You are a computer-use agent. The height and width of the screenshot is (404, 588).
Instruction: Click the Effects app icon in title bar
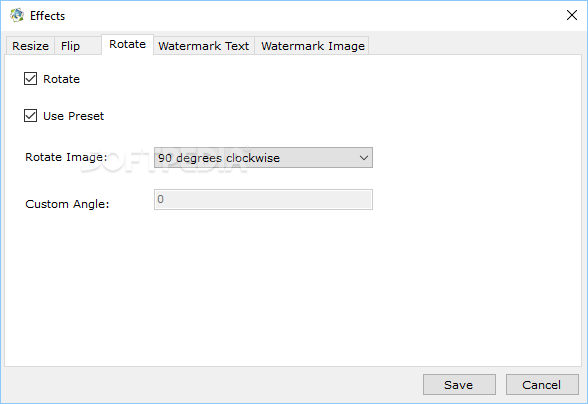(x=17, y=15)
